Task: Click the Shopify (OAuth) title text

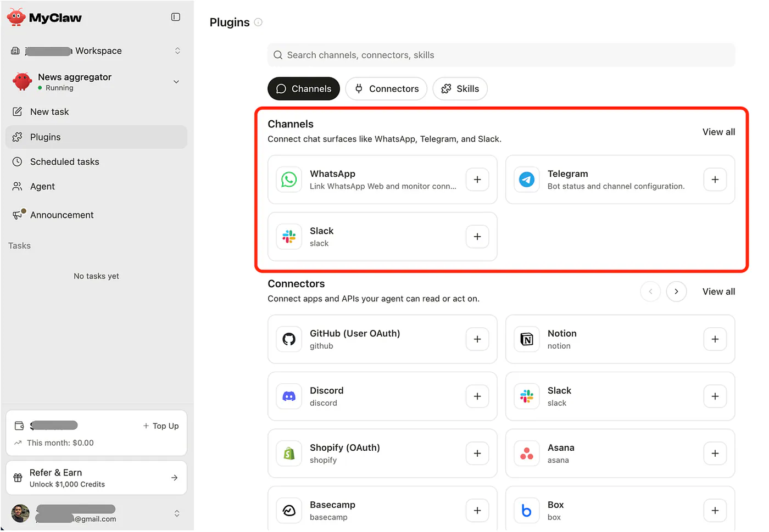Action: (x=345, y=448)
